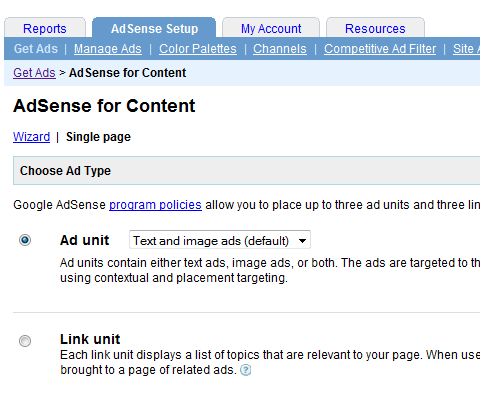Switch to the Reports tab
The image size is (482, 412).
point(45,29)
